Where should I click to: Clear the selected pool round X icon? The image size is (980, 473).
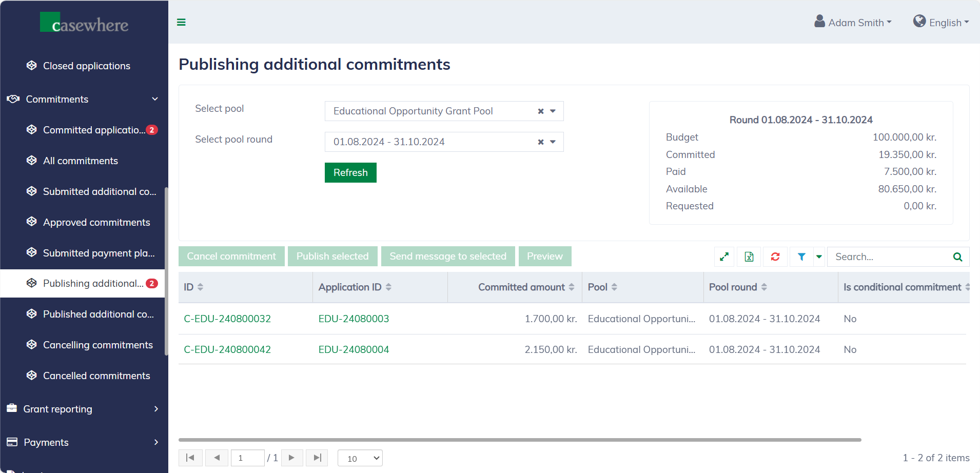click(x=540, y=142)
